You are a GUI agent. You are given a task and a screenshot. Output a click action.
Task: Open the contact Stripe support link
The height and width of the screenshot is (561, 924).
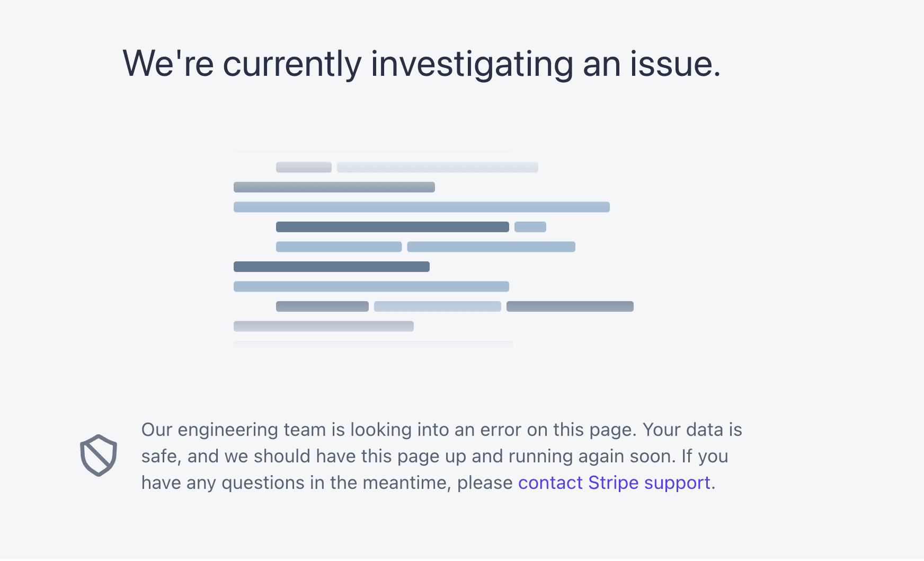(614, 483)
